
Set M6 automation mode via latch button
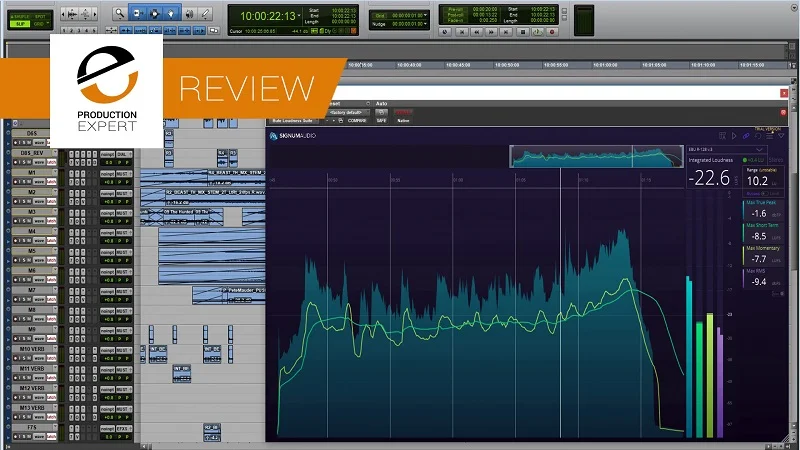[x=52, y=280]
